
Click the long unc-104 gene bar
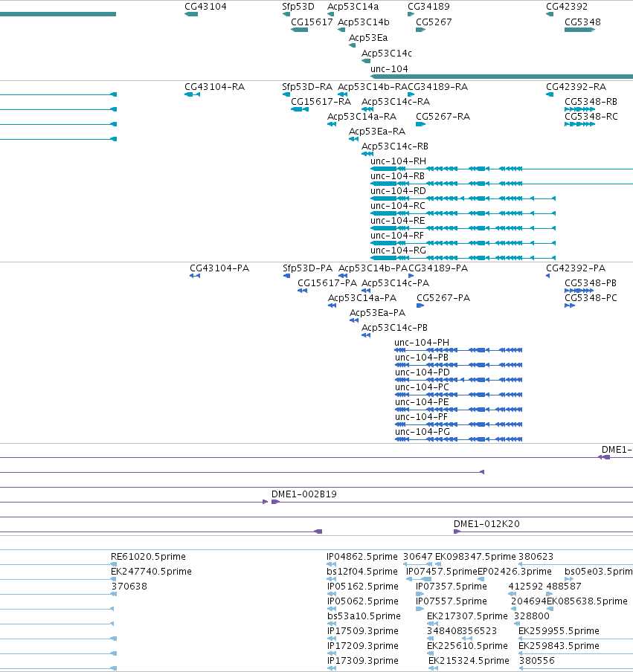point(502,77)
